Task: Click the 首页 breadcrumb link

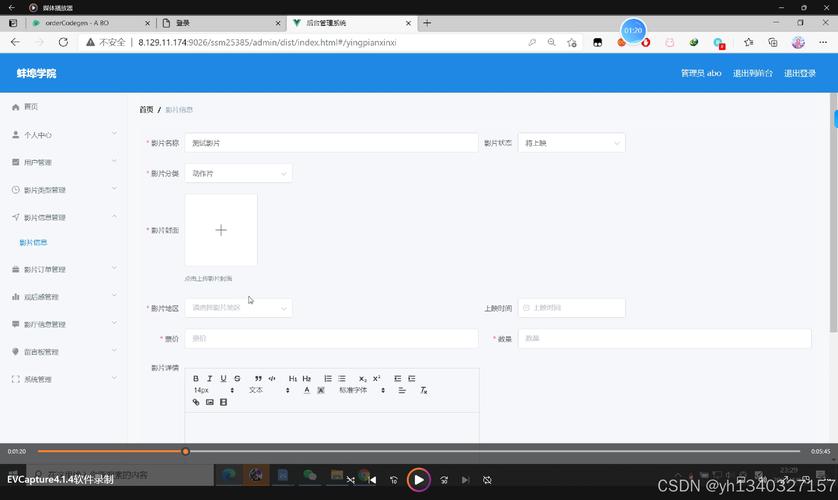Action: (x=146, y=110)
